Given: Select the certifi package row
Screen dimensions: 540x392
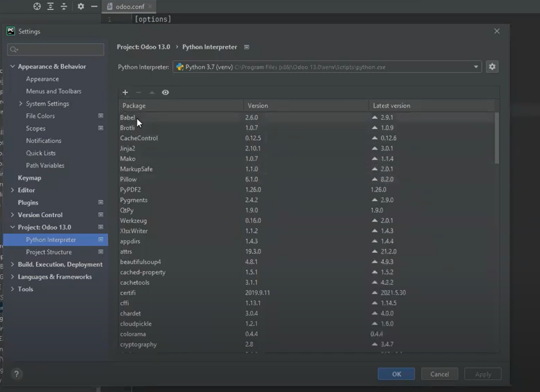Looking at the screenshot, I should point(306,293).
